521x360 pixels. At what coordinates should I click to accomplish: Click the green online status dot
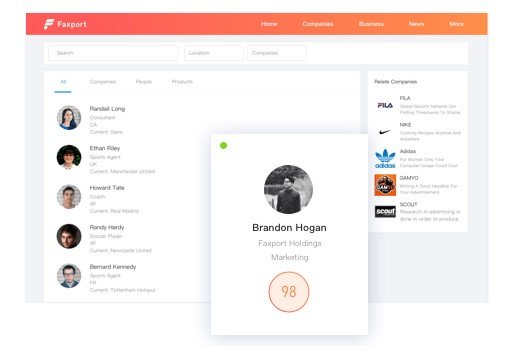223,145
